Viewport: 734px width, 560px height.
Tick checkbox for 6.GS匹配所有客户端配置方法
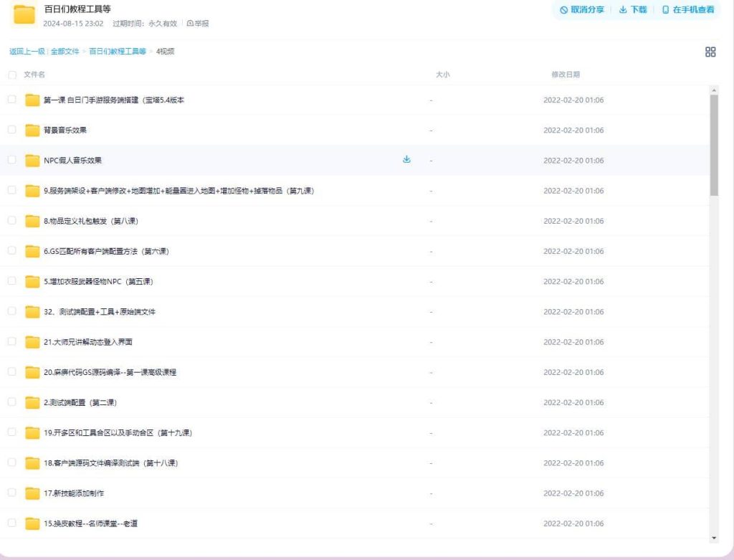click(x=12, y=250)
